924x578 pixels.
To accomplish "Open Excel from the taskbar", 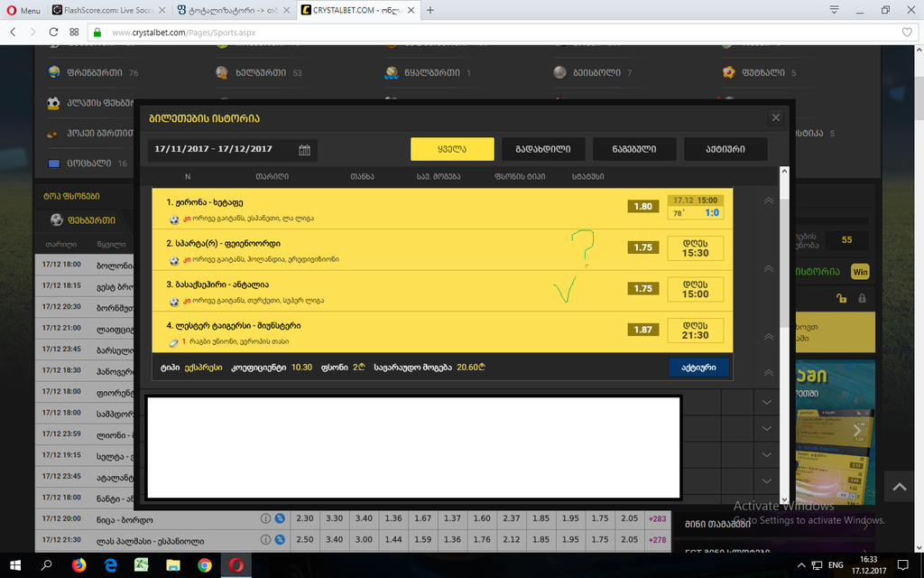I will 142,565.
